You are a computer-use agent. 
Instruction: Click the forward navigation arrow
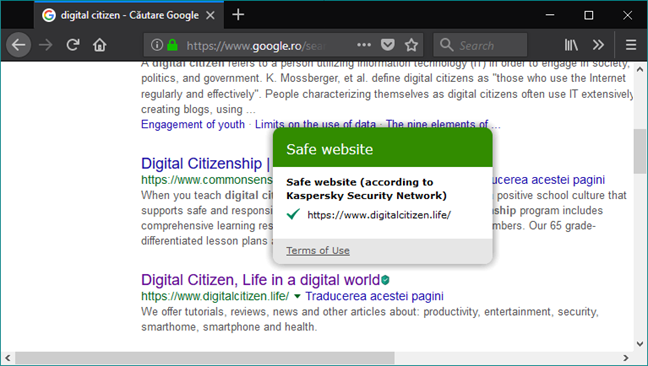pos(45,45)
